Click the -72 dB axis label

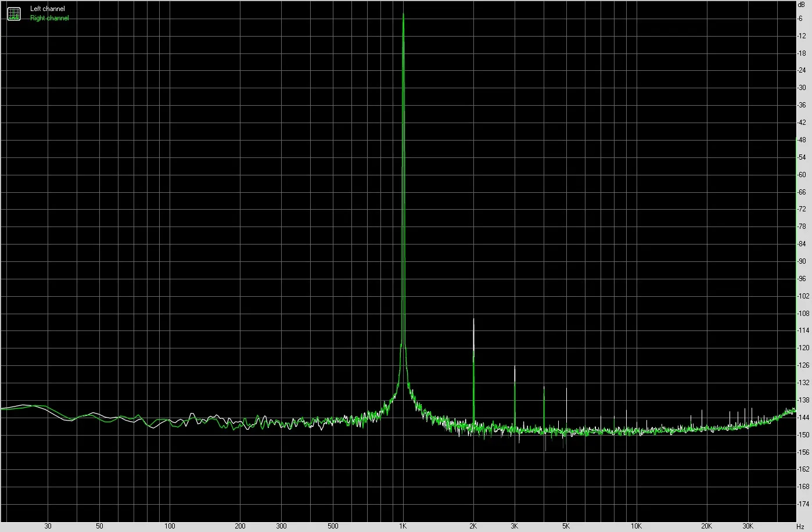tap(802, 209)
